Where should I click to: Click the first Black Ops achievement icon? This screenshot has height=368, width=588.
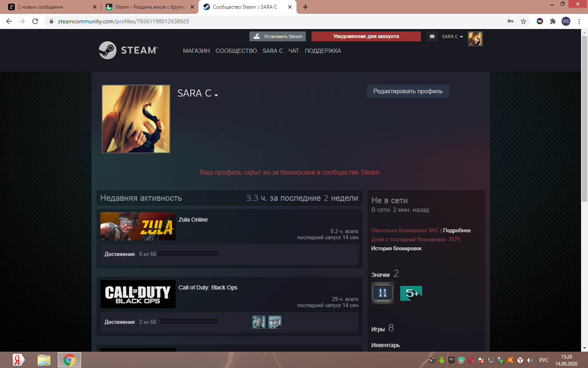[259, 322]
